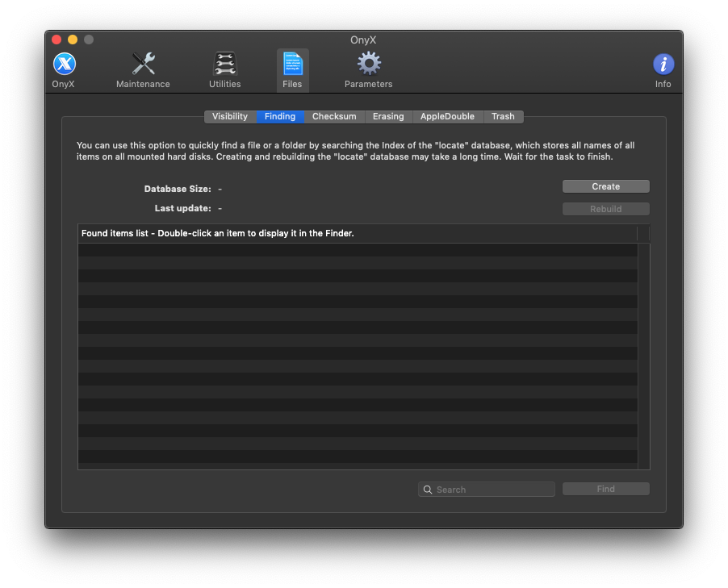Click the found items list scrollbar
This screenshot has height=588, width=728.
click(x=643, y=355)
